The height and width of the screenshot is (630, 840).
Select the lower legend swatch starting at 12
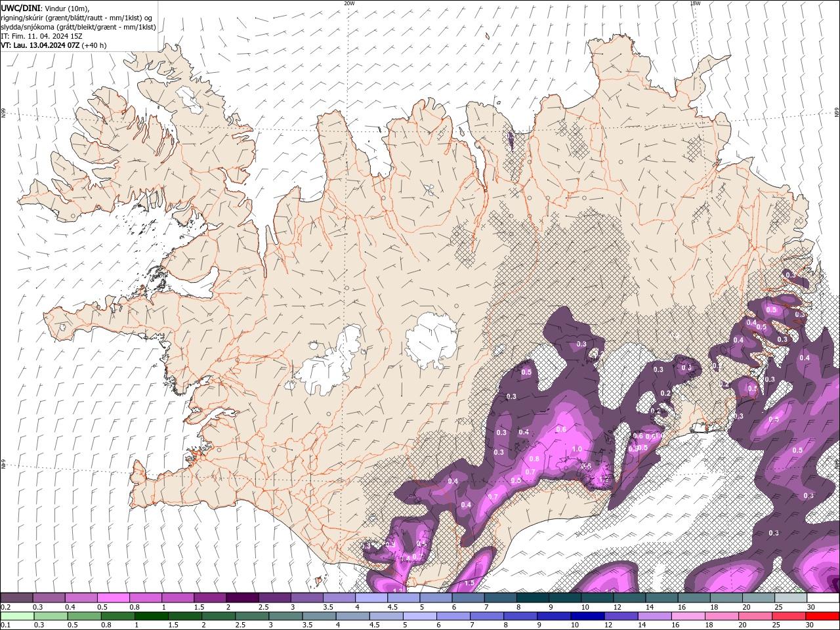pyautogui.click(x=620, y=616)
